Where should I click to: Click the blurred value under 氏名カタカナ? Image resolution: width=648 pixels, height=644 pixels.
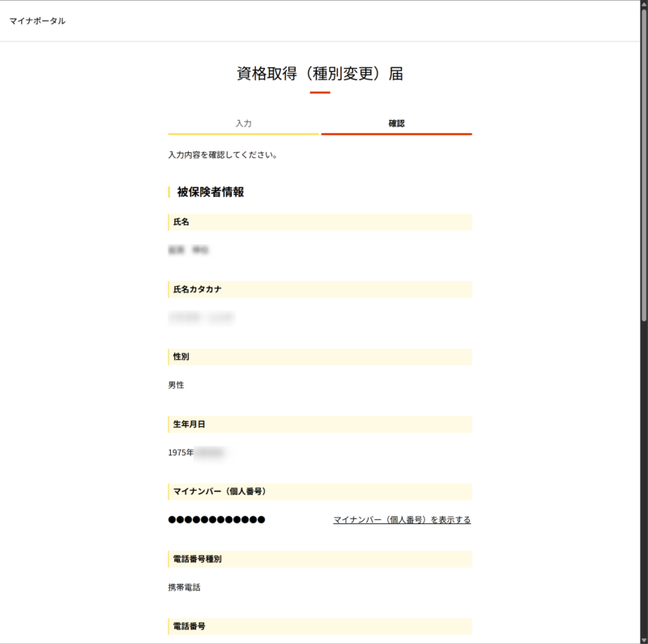(201, 318)
